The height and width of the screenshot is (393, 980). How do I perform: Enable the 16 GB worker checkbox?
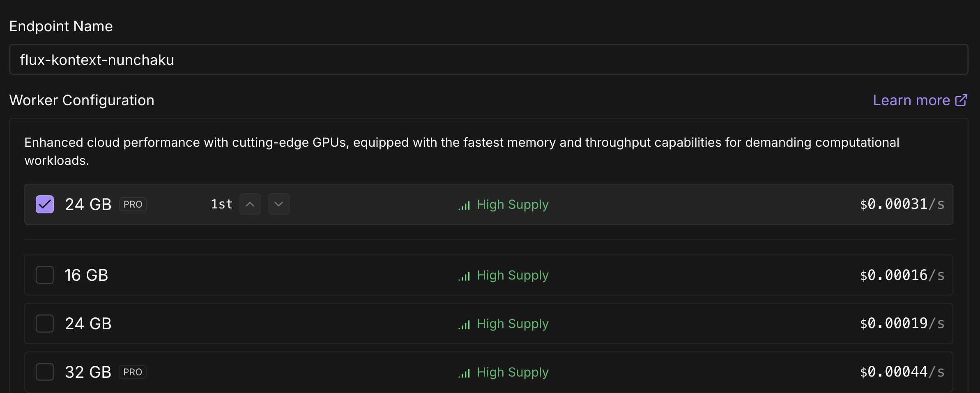click(45, 275)
